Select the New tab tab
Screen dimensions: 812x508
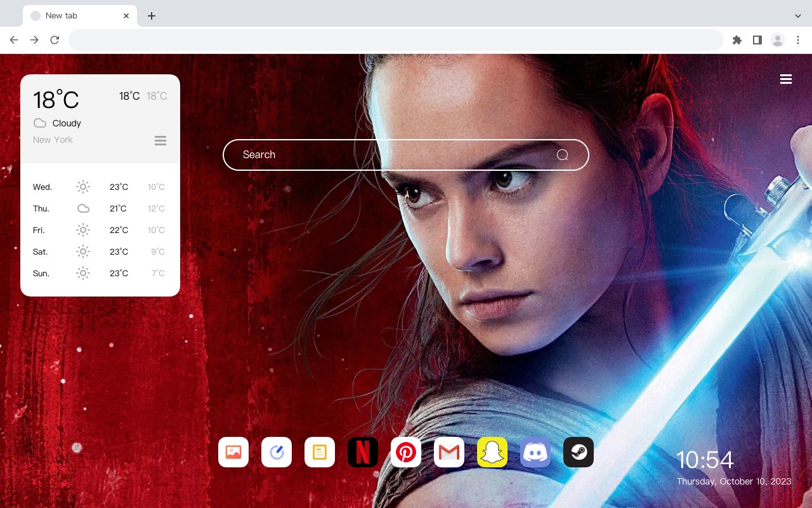(79, 16)
